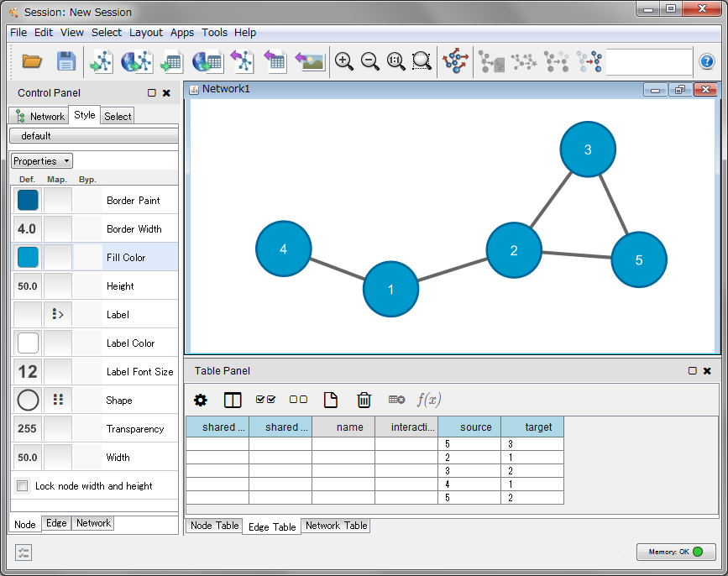The width and height of the screenshot is (728, 576).
Task: Click the Open Session folder icon
Action: point(32,61)
